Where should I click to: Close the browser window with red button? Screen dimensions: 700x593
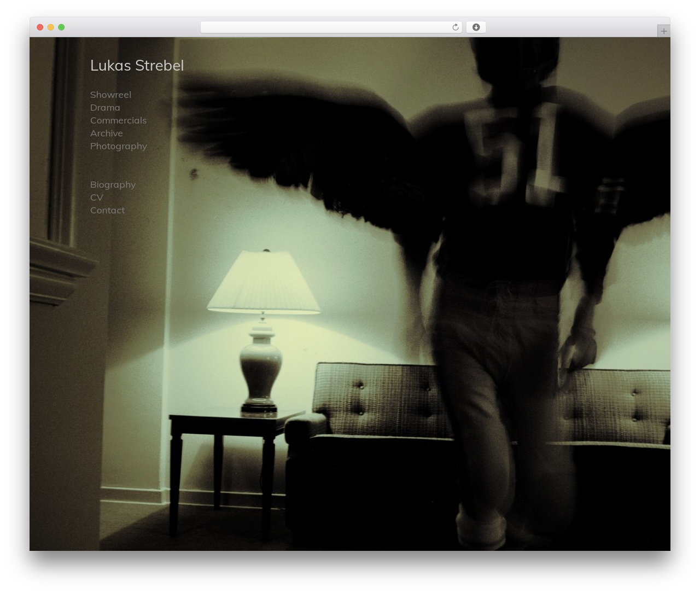40,27
